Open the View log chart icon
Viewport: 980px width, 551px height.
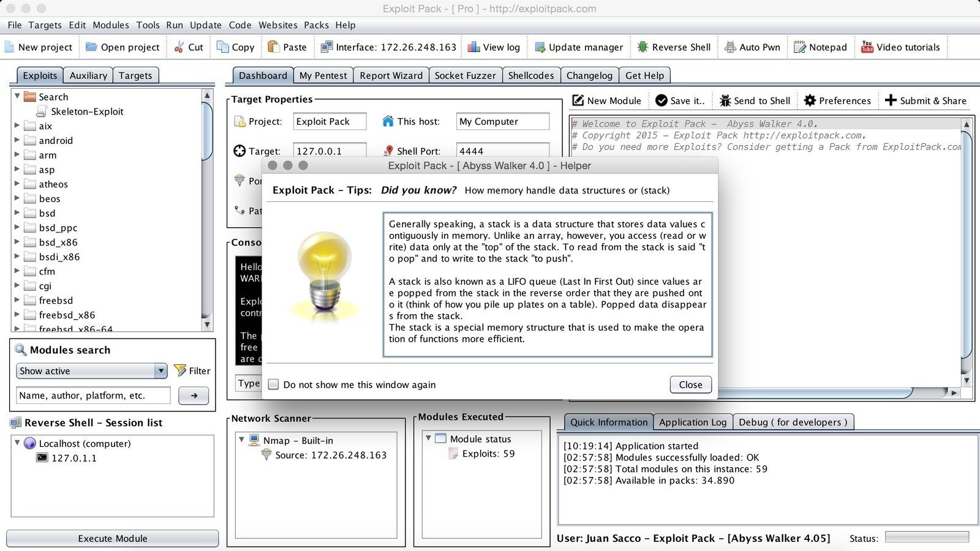473,47
